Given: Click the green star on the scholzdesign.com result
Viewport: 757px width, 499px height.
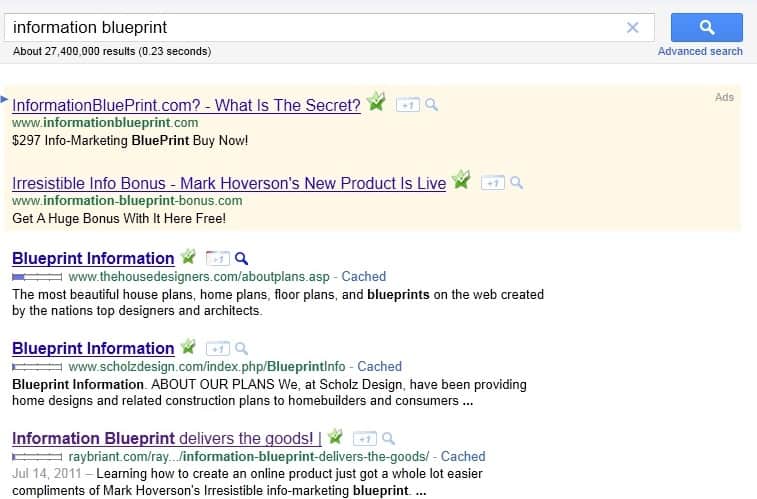Looking at the screenshot, I should coord(188,347).
